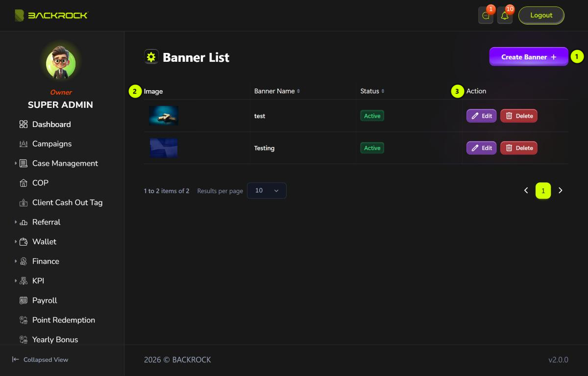
Task: Expand the Referral submenu arrow
Action: point(16,222)
